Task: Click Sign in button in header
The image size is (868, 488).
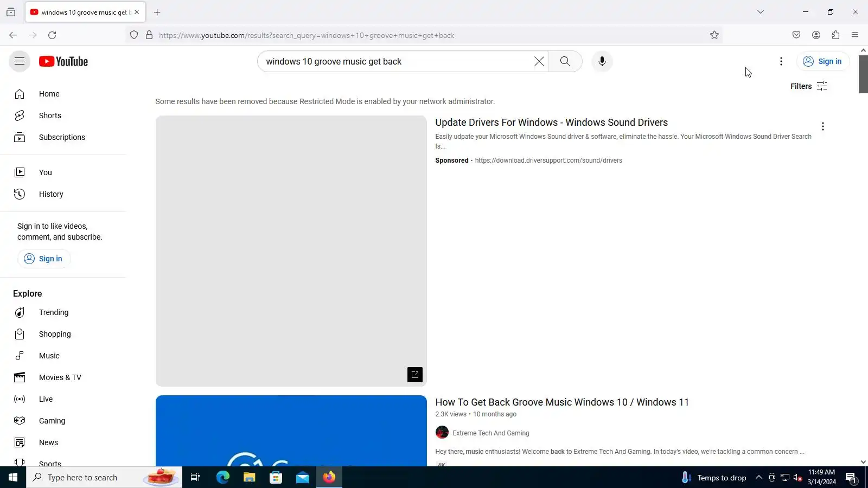Action: pos(822,61)
